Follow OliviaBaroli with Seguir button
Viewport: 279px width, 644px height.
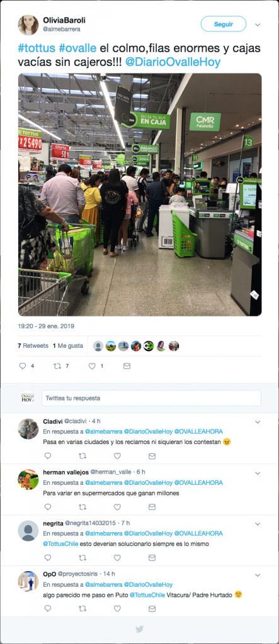(224, 25)
